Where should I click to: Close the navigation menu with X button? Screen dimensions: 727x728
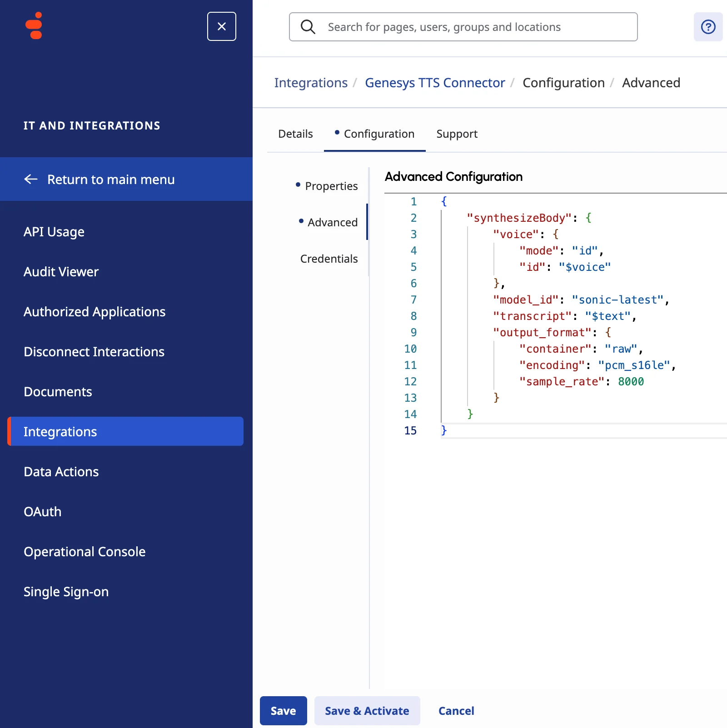coord(222,26)
